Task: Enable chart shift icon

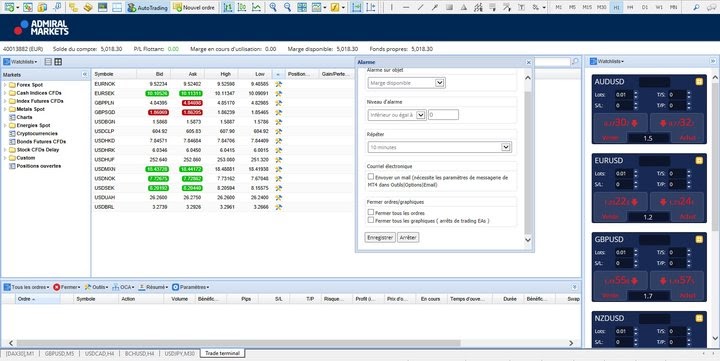Action: pos(371,7)
